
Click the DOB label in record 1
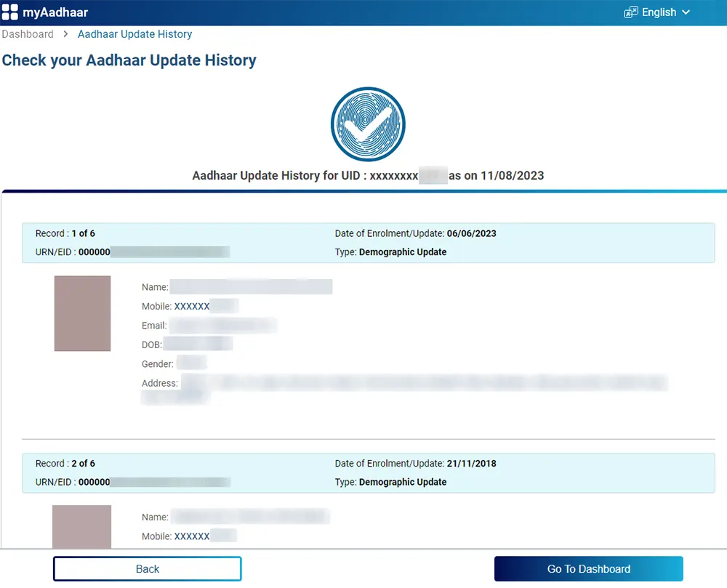[x=152, y=345]
